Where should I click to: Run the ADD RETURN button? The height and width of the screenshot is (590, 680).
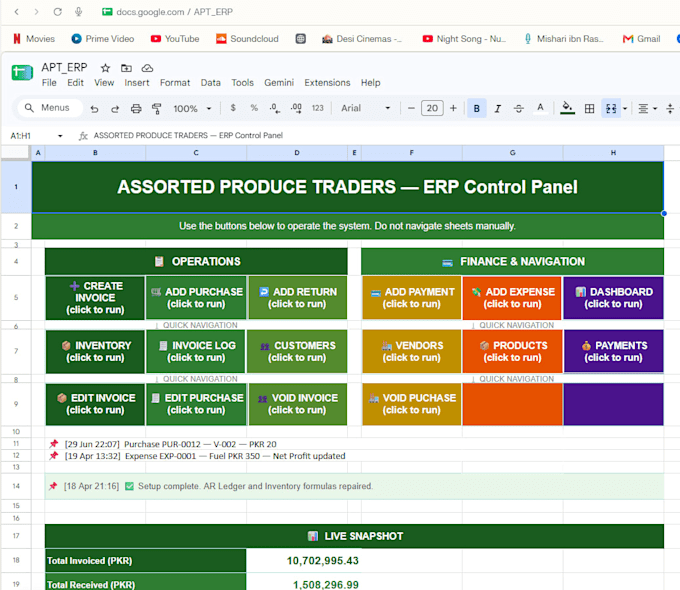297,298
